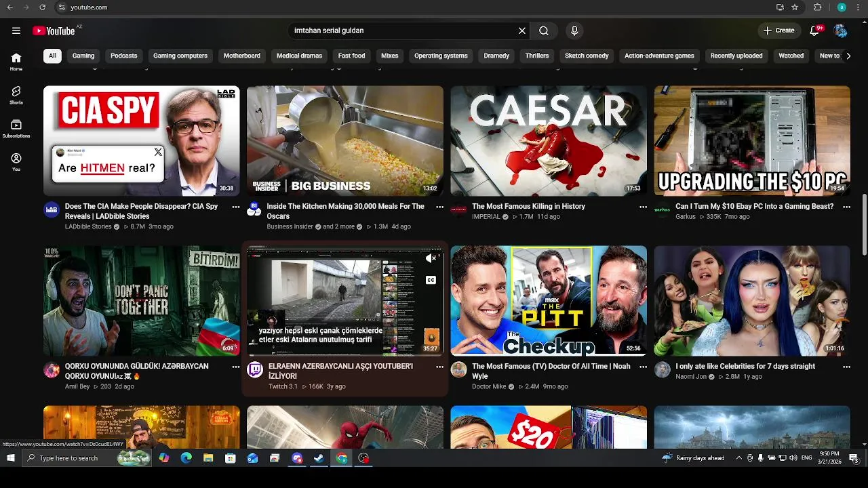Open options for Noah Wyle video
Image resolution: width=868 pixels, height=488 pixels.
click(x=643, y=367)
